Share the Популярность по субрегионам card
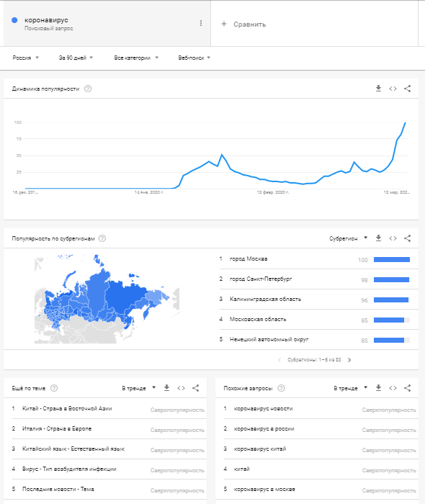This screenshot has height=504, width=425. point(407,238)
